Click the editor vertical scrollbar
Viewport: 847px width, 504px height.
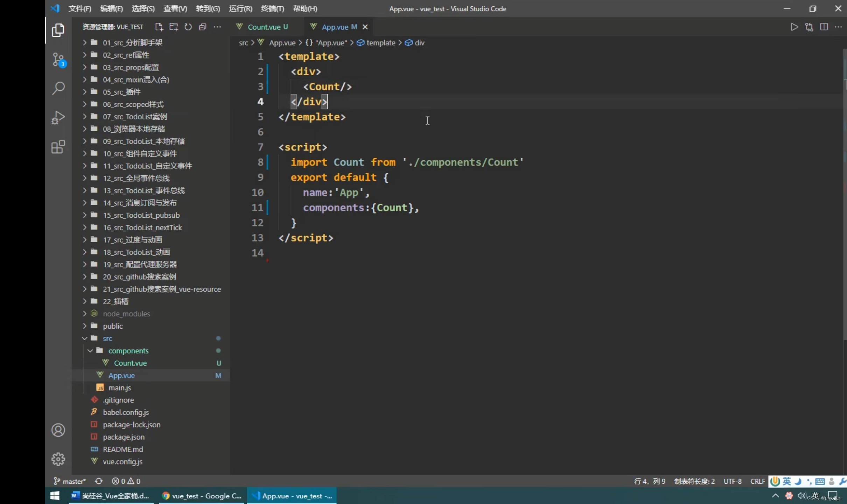[845, 194]
